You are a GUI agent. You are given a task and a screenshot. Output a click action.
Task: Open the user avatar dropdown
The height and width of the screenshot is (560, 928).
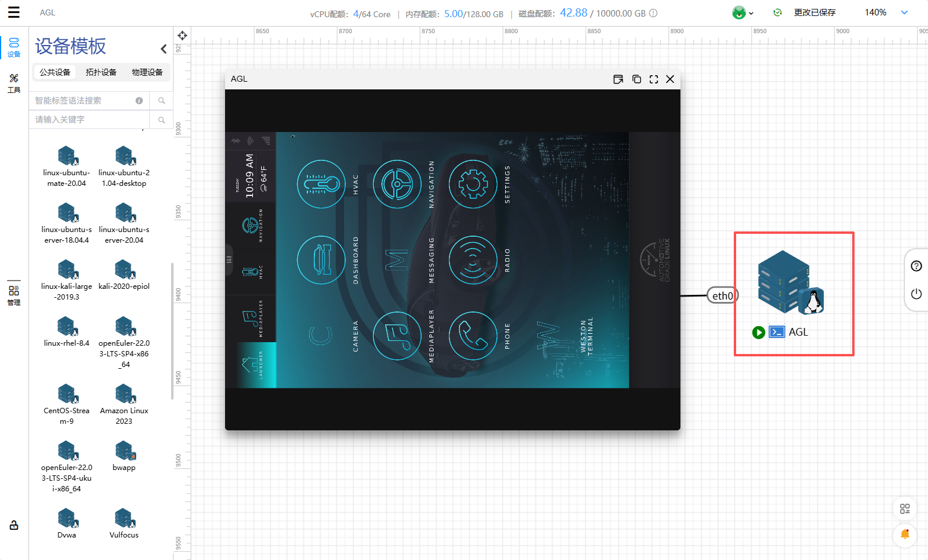(743, 12)
